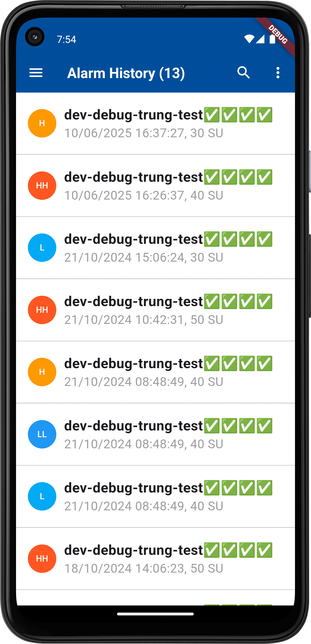The height and width of the screenshot is (644, 311).
Task: Tap the red HH badge at 10:42:31
Action: 42,310
